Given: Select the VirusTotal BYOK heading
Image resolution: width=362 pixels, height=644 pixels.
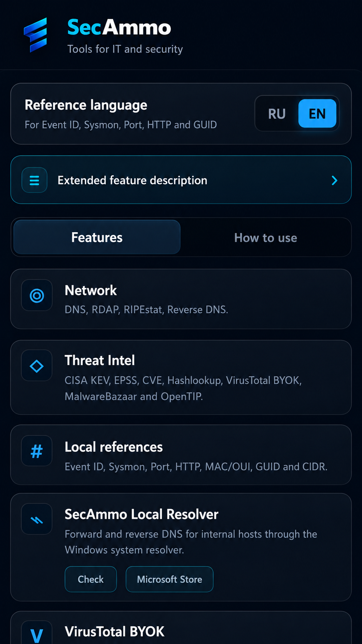Looking at the screenshot, I should 115,632.
